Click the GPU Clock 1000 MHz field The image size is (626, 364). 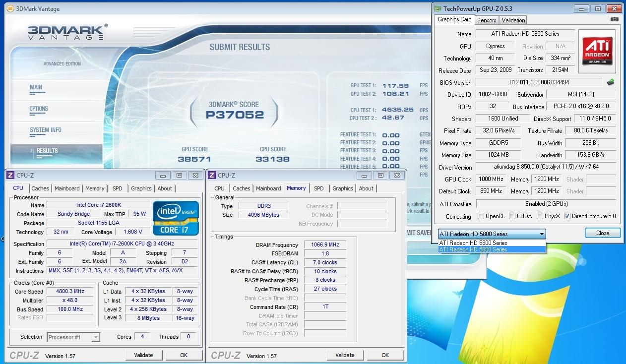(x=491, y=179)
